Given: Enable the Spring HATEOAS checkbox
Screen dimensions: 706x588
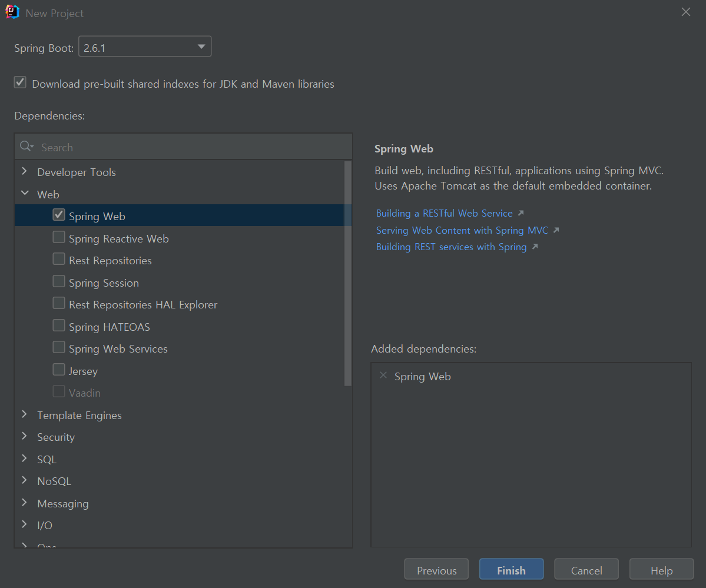Looking at the screenshot, I should click(x=59, y=325).
